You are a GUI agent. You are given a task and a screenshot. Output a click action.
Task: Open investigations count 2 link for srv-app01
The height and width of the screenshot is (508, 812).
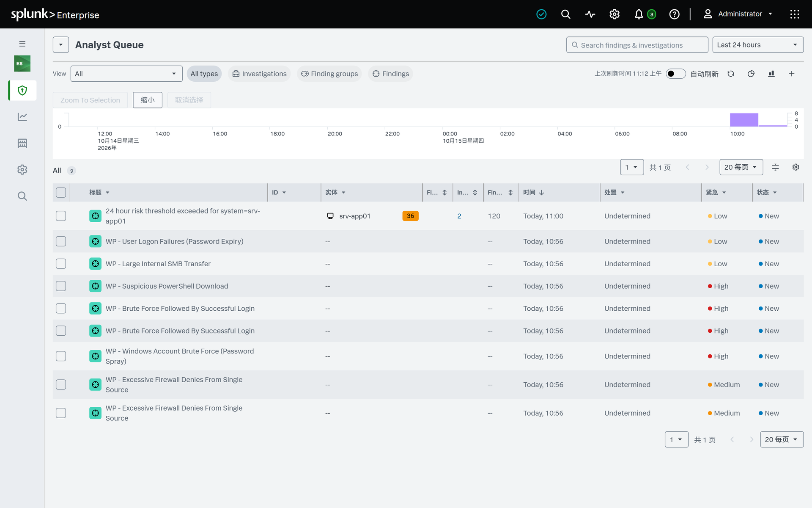(459, 216)
